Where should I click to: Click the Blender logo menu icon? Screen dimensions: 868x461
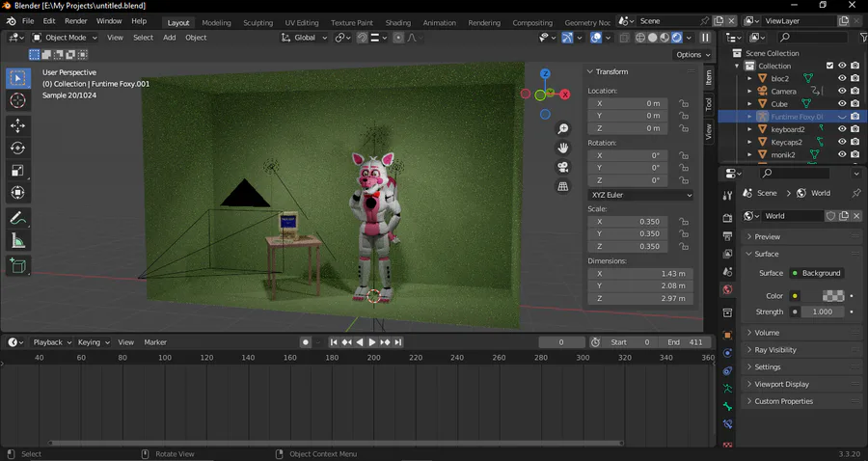coord(11,21)
